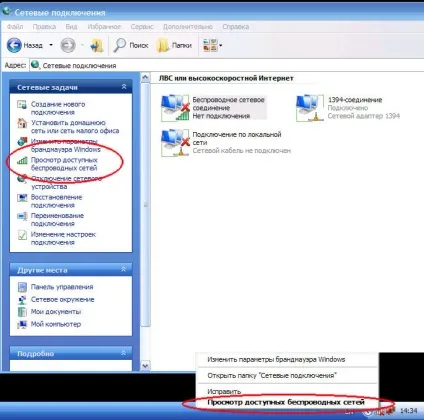Click the Сетевое окружение icon
The height and width of the screenshot is (420, 424).
click(x=22, y=299)
